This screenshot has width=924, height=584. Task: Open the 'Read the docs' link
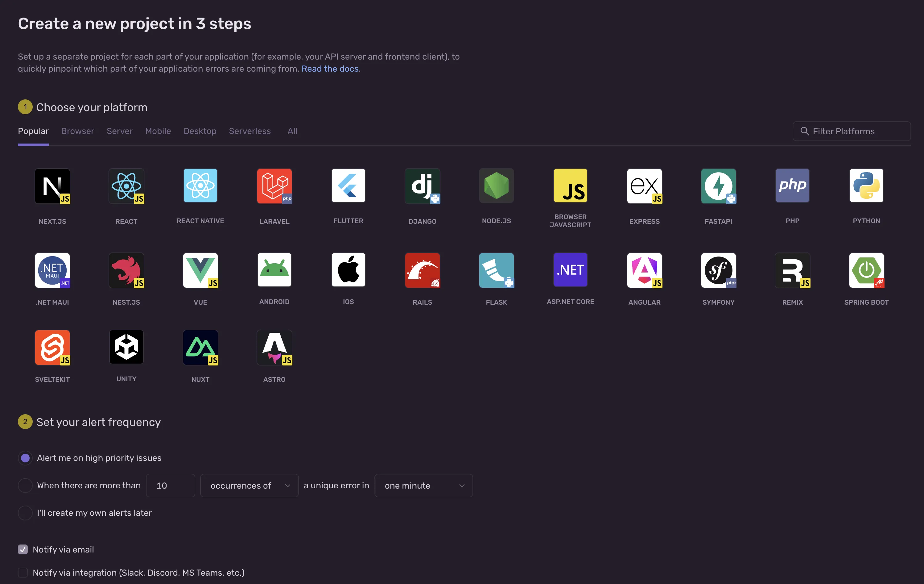pyautogui.click(x=330, y=69)
